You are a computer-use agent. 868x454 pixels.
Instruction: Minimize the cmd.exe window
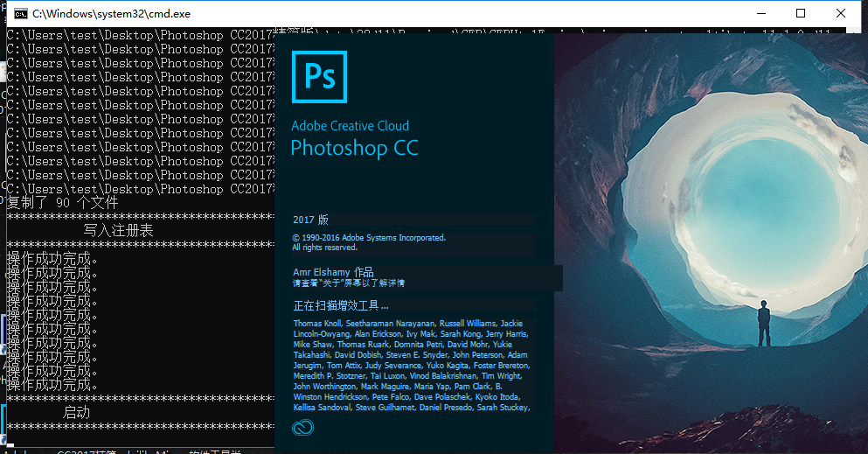761,13
